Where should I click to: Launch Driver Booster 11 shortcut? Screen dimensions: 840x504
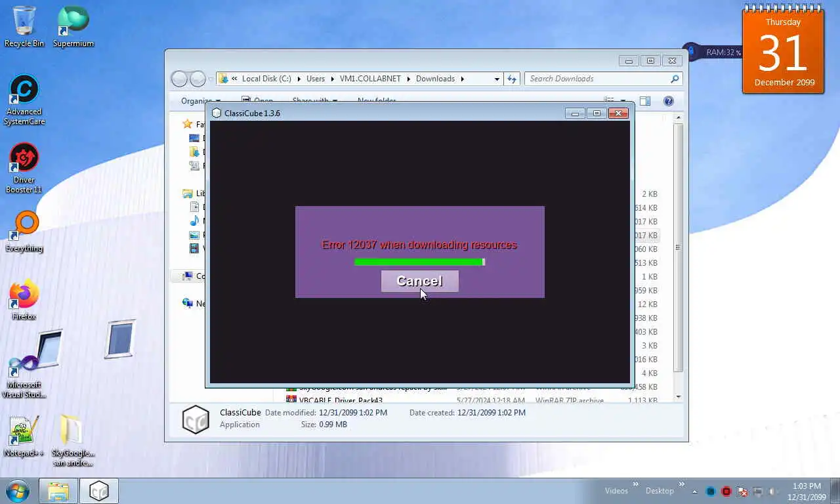click(x=24, y=168)
